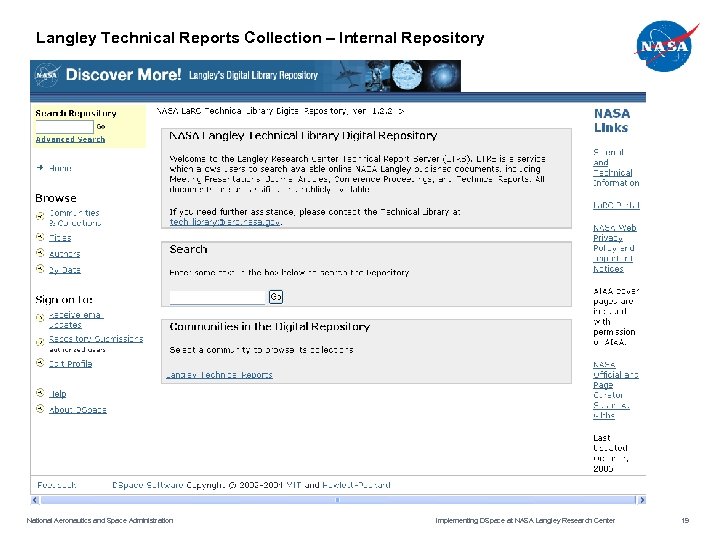The height and width of the screenshot is (540, 720).
Task: Open the Help link
Action: [58, 394]
